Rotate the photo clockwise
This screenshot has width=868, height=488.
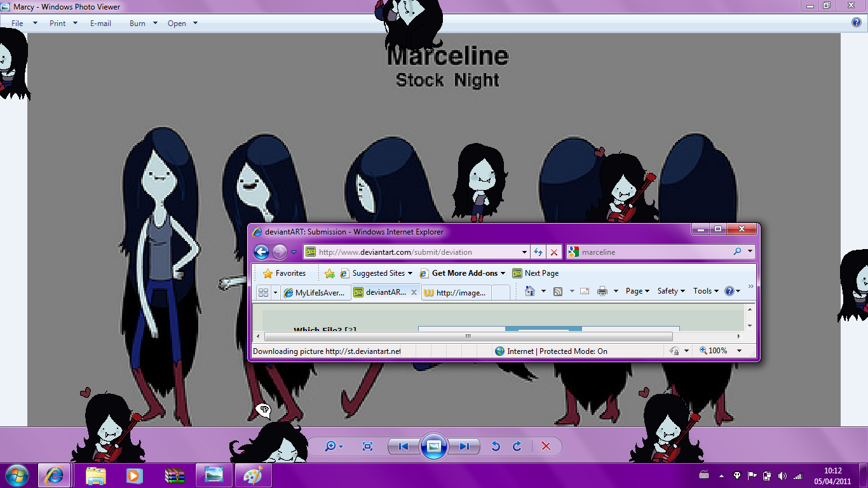click(x=517, y=447)
